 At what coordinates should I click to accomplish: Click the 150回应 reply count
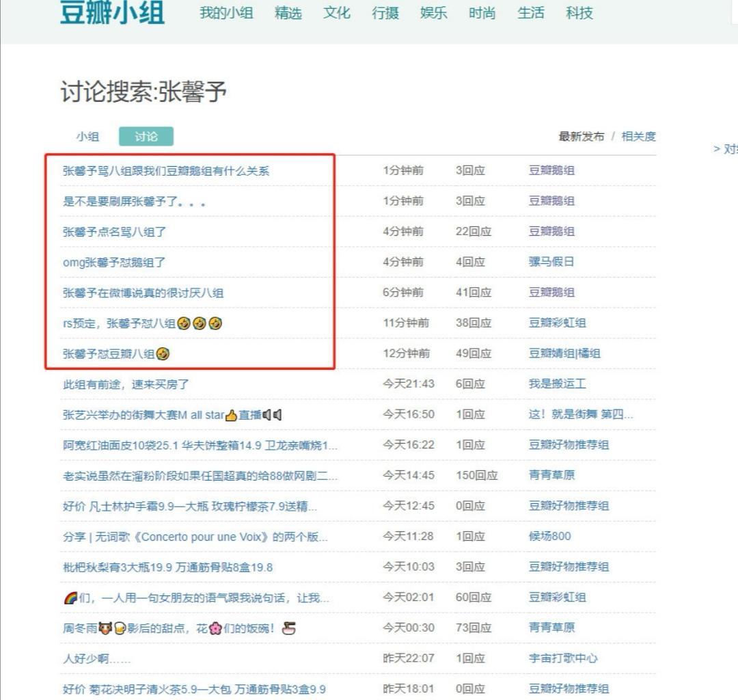[476, 476]
